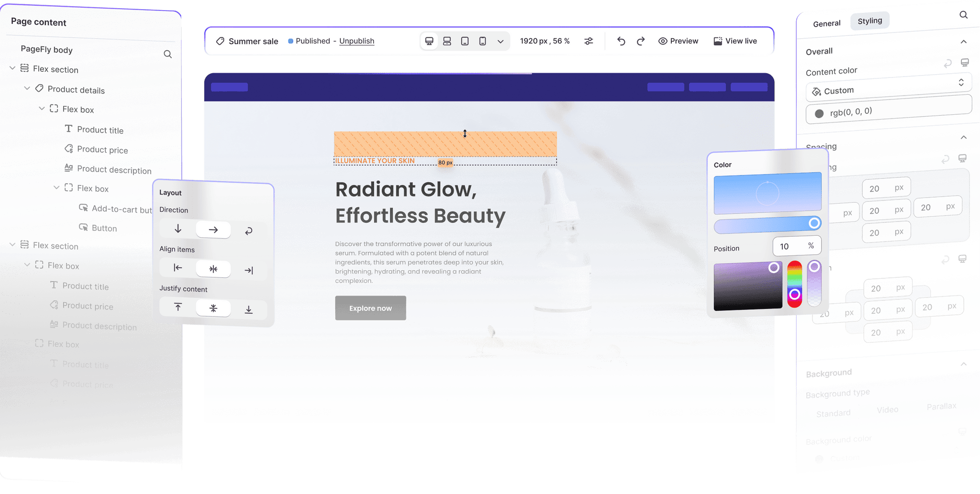This screenshot has height=494, width=980.
Task: Click the Explore now button
Action: [370, 308]
